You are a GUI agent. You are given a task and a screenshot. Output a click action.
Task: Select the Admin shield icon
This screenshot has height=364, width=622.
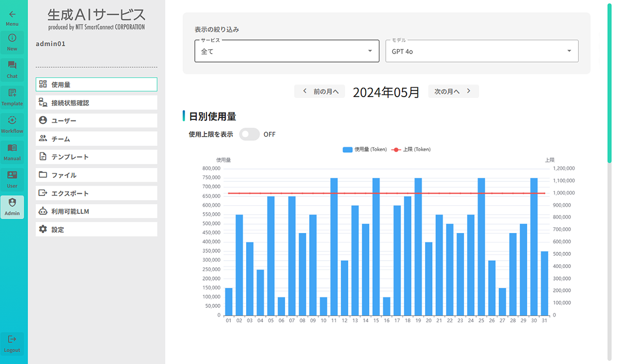[x=12, y=203]
